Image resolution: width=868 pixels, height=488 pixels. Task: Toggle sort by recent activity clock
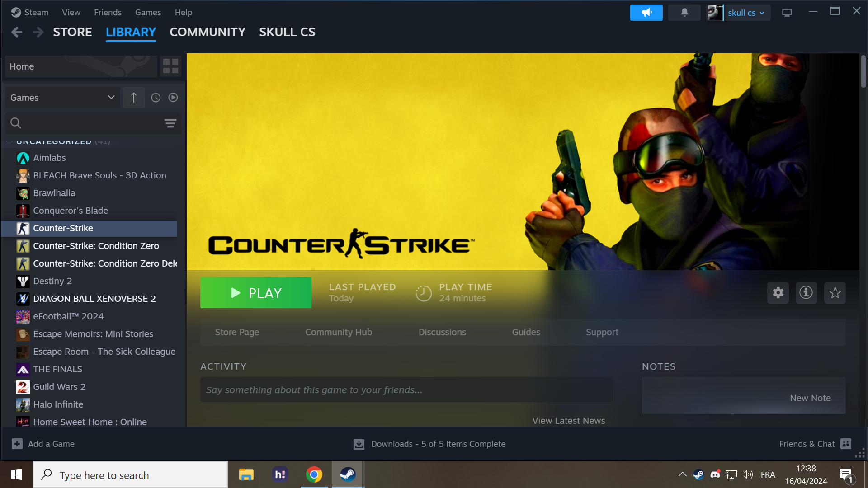156,98
